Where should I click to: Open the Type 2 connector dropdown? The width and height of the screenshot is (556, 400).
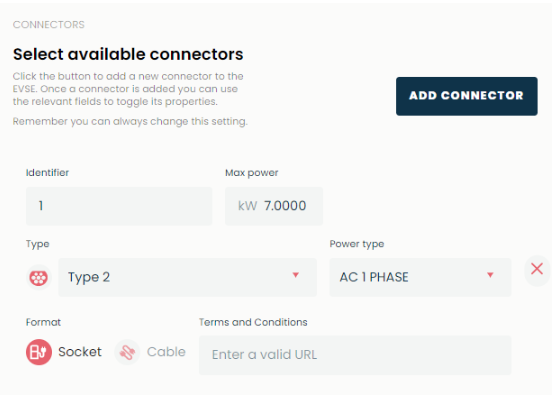(x=188, y=277)
